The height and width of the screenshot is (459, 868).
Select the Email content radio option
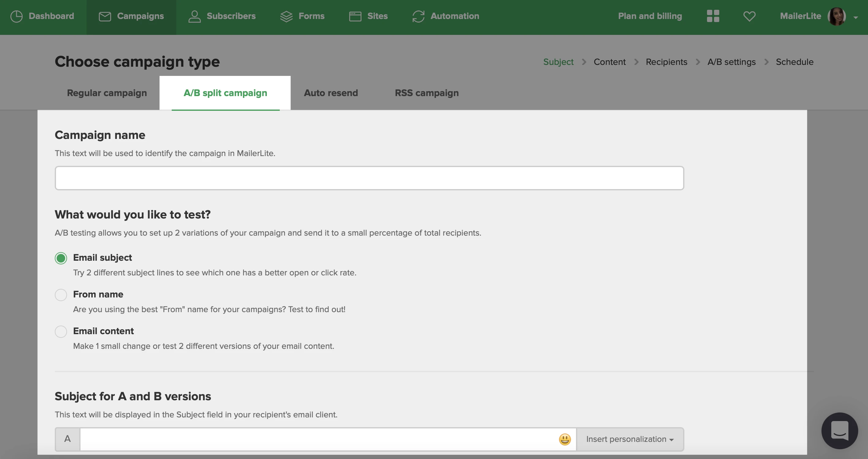click(61, 332)
